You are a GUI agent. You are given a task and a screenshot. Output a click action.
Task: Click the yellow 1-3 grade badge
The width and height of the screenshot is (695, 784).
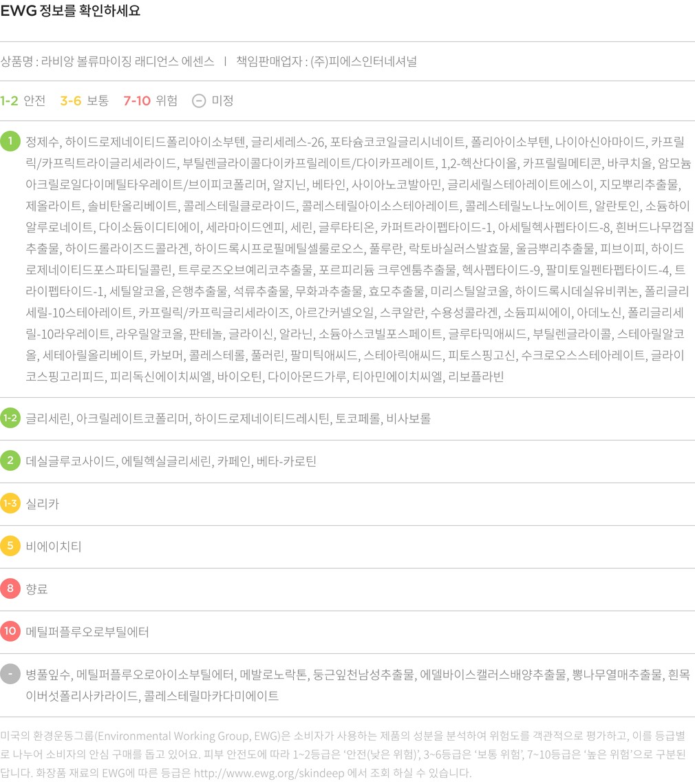[x=10, y=503]
